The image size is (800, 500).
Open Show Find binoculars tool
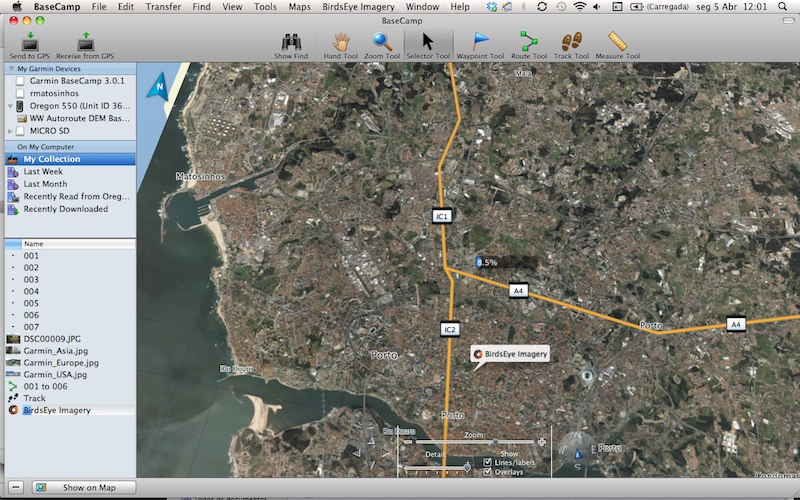click(292, 42)
